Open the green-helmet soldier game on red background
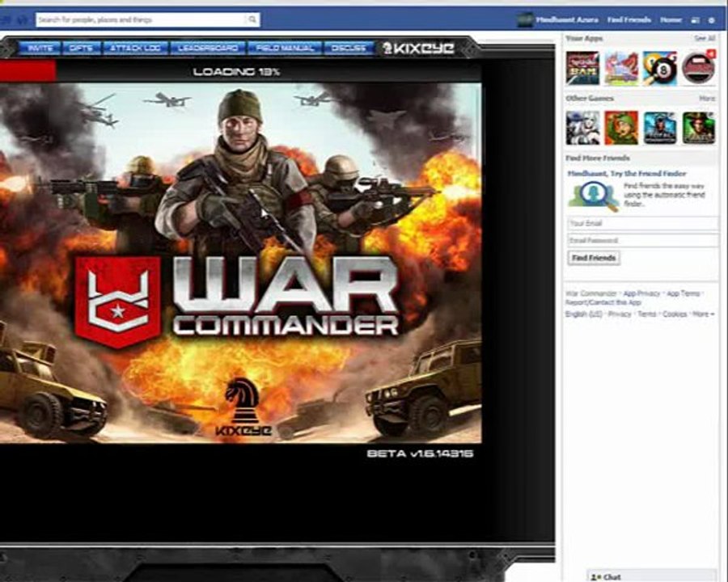The height and width of the screenshot is (582, 728). 621,128
